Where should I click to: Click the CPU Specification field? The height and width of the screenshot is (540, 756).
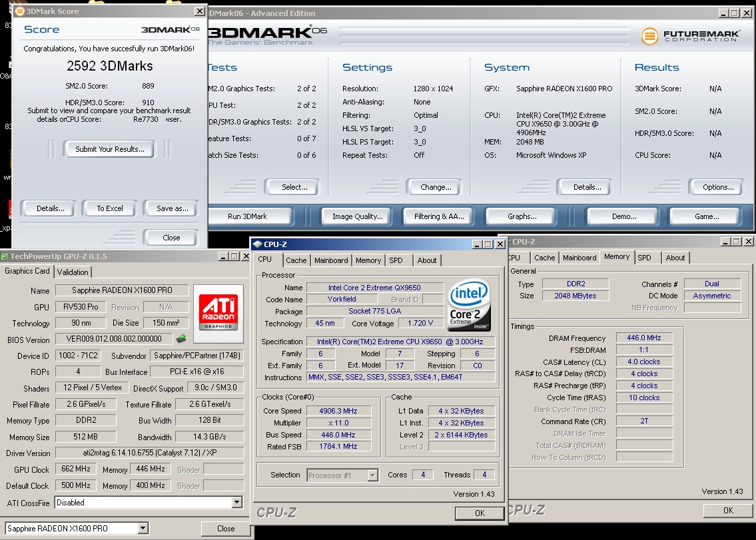[x=401, y=342]
